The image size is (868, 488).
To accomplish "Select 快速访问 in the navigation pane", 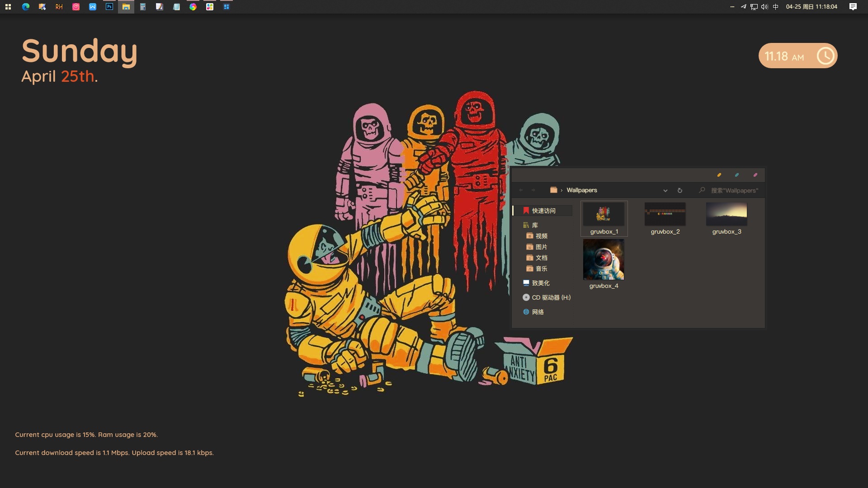I will tap(543, 211).
